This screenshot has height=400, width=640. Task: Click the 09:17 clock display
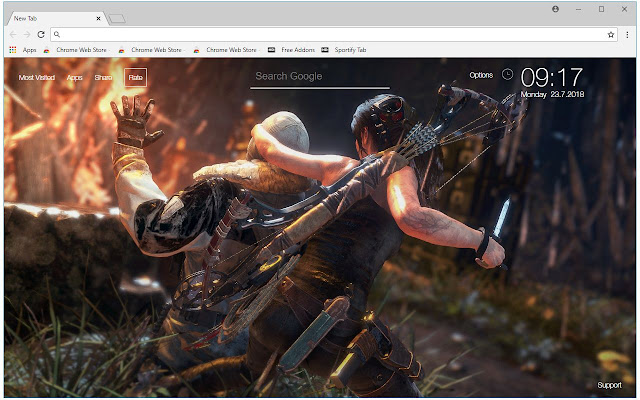(x=551, y=77)
